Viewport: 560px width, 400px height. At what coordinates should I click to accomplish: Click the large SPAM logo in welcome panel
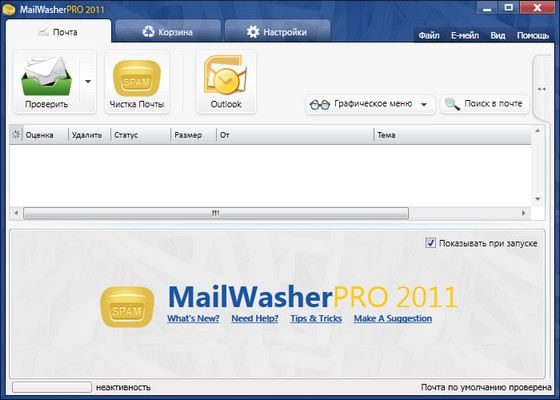pyautogui.click(x=127, y=307)
